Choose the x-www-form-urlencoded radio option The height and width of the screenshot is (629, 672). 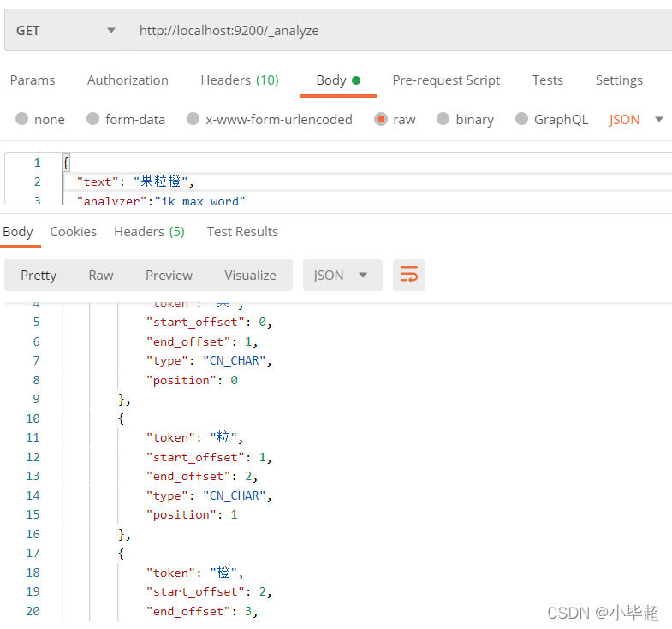193,119
